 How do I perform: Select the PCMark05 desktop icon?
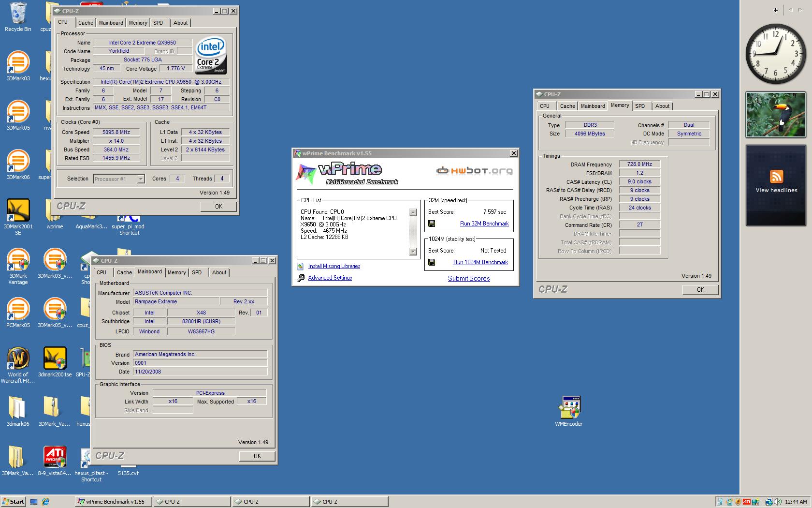tap(18, 313)
